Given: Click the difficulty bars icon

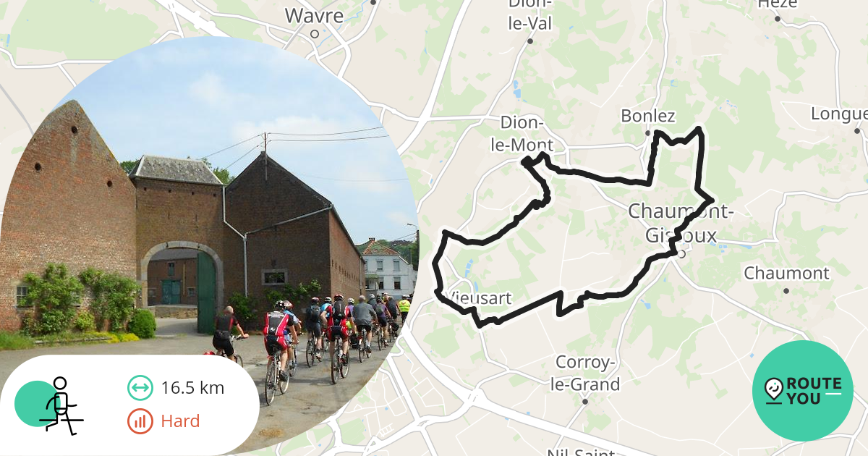Looking at the screenshot, I should [x=140, y=421].
